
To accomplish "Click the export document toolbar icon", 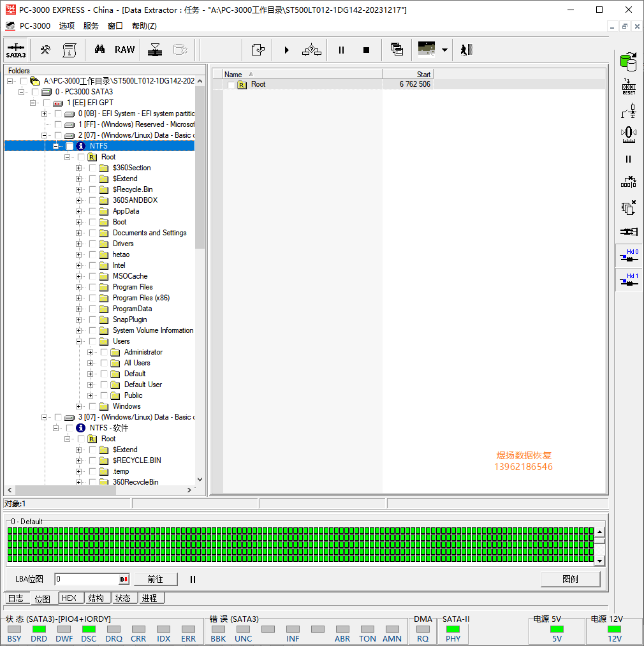I will coord(258,50).
